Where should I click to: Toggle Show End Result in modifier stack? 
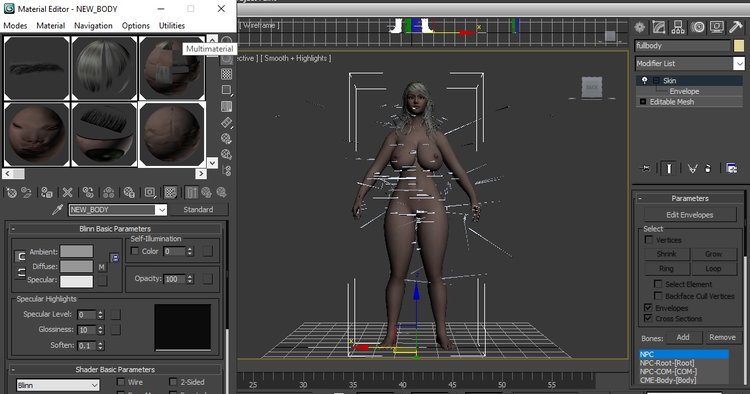[x=669, y=168]
